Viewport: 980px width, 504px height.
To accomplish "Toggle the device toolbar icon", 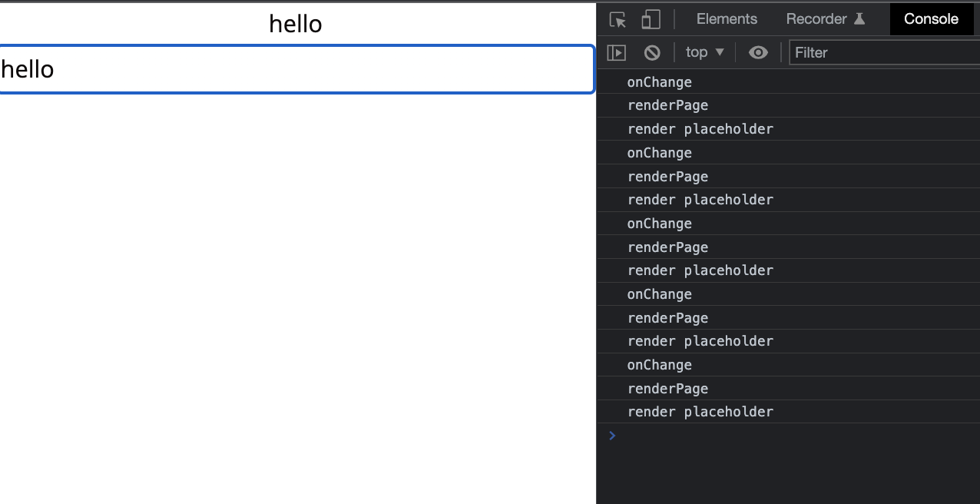I will [651, 19].
